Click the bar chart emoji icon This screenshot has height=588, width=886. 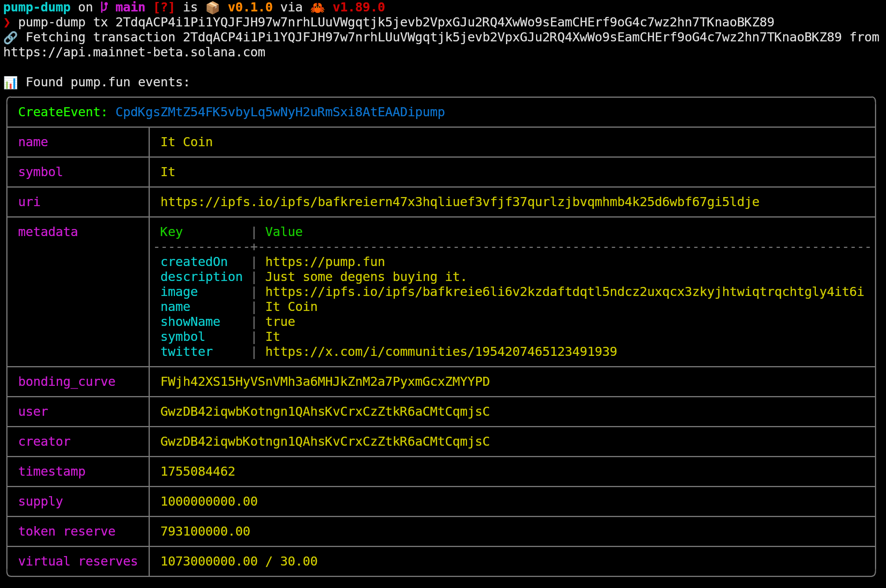click(10, 82)
